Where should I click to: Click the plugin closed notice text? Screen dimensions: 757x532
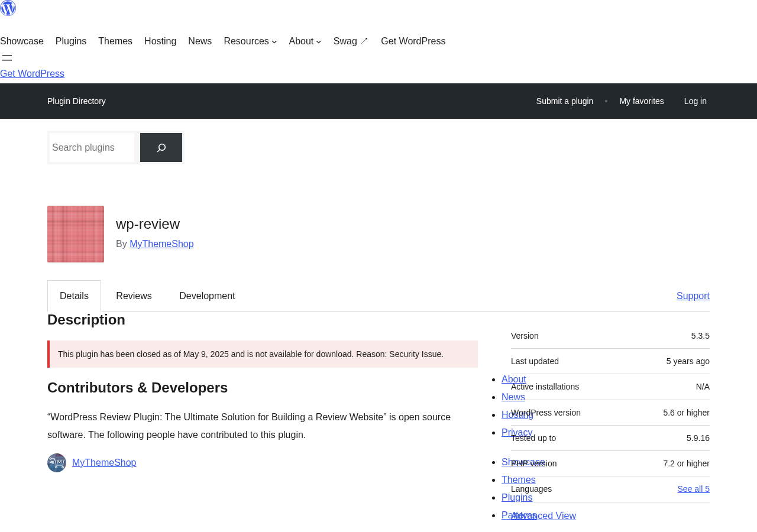point(251,354)
